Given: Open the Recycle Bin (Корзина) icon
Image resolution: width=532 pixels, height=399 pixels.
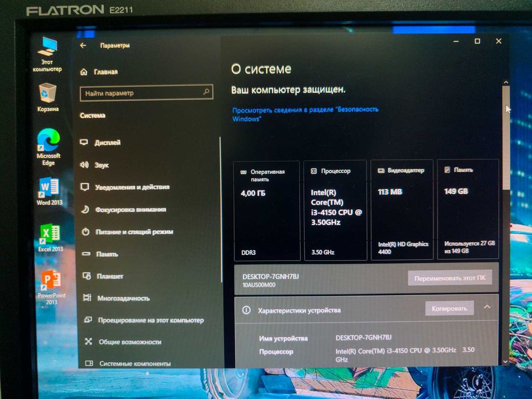Looking at the screenshot, I should click(x=47, y=97).
